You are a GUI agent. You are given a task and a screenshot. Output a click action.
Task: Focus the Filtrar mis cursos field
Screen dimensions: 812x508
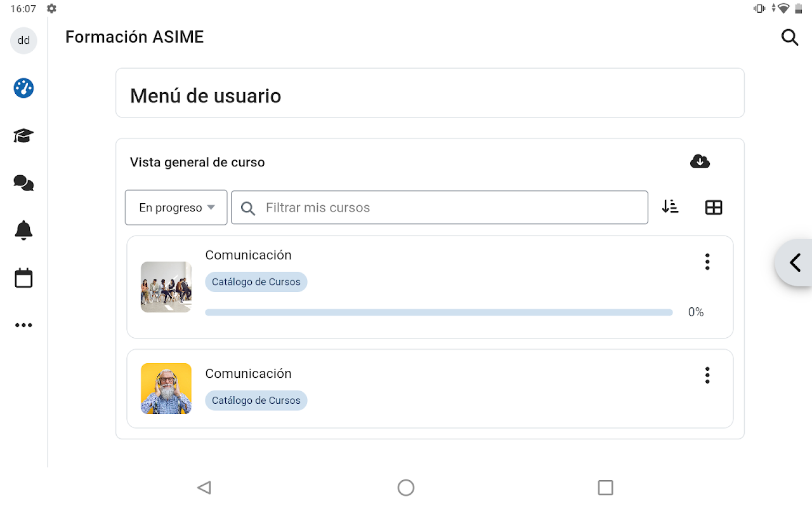click(440, 208)
